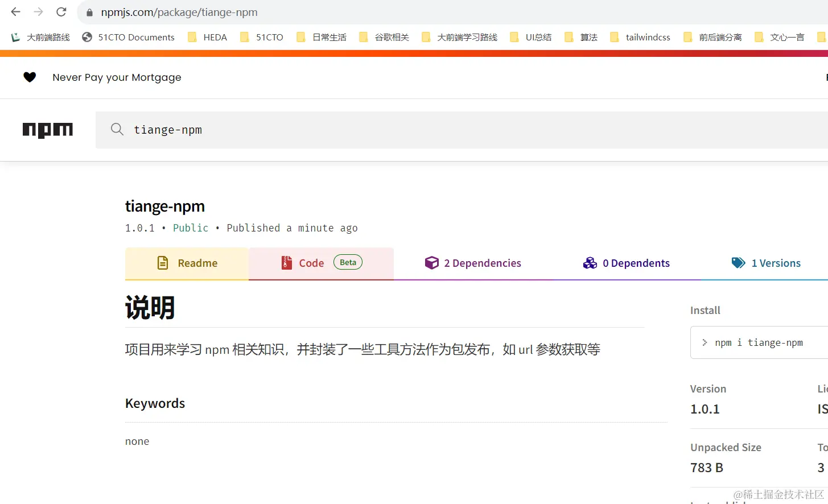This screenshot has width=828, height=504.
Task: Click the 1.0.1 version text under title
Action: click(x=140, y=228)
